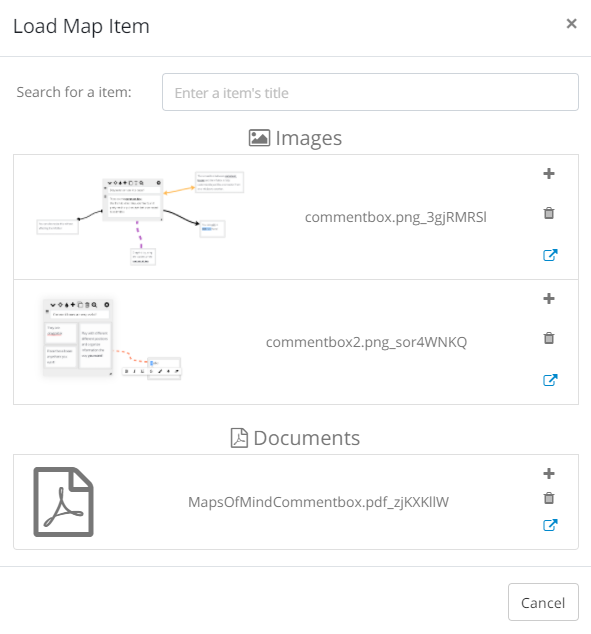The width and height of the screenshot is (591, 634).
Task: Click the commentbox2.png_sor4WNKQ file name
Action: click(366, 342)
